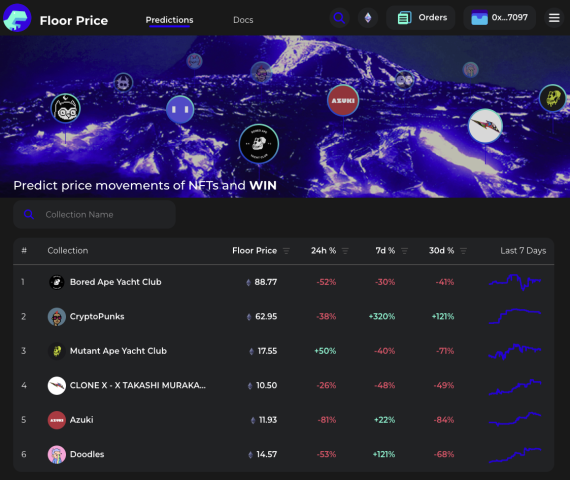Viewport: 570px width, 480px height.
Task: Click Azuki 7-day sparkline chart
Action: (x=515, y=419)
